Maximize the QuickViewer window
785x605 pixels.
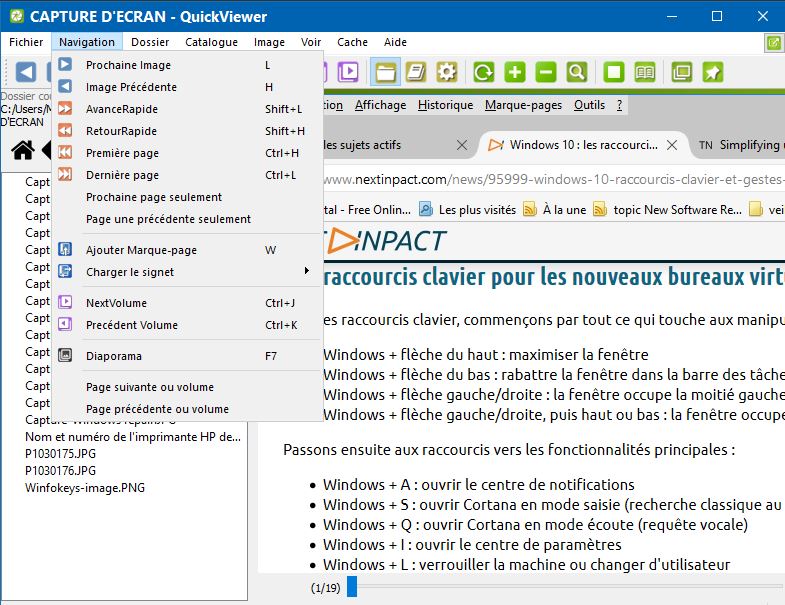pos(717,16)
